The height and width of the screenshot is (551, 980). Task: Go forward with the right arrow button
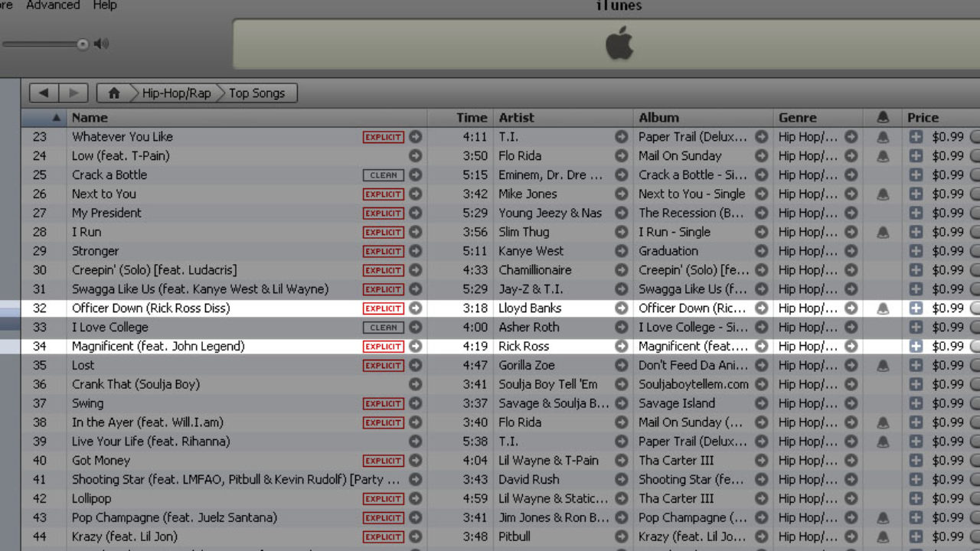73,93
